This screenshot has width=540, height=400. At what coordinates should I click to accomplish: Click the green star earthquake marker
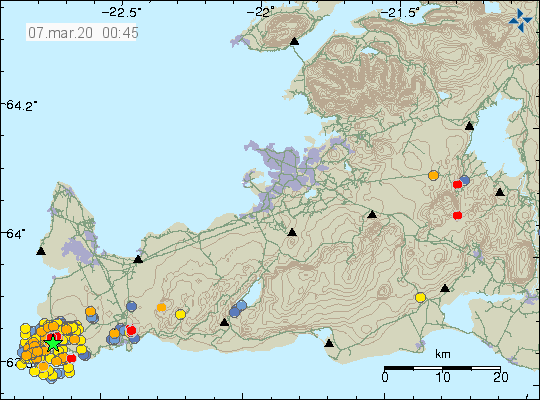53,343
